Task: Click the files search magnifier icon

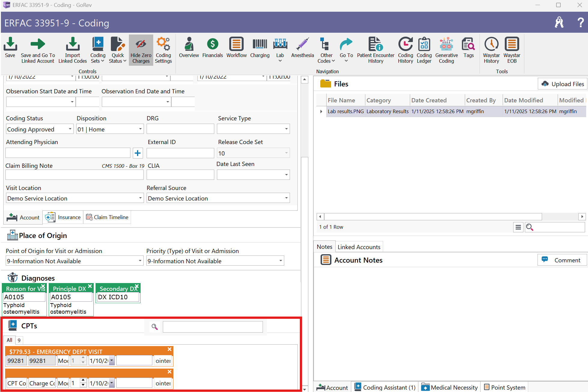Action: [x=530, y=227]
